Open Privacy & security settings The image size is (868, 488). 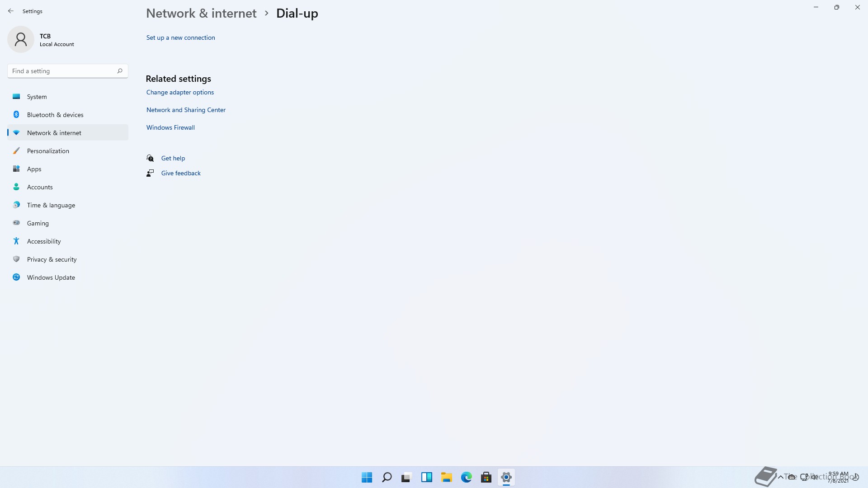[68, 259]
